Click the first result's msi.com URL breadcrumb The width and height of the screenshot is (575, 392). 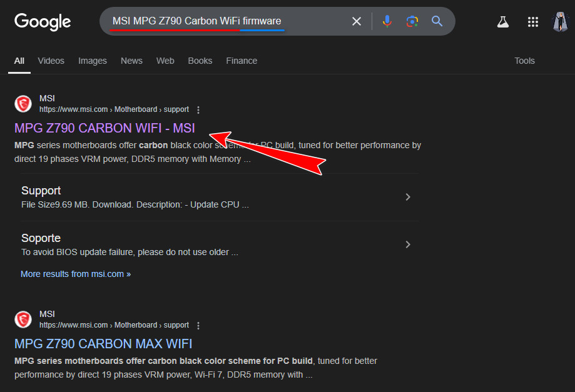tap(114, 109)
